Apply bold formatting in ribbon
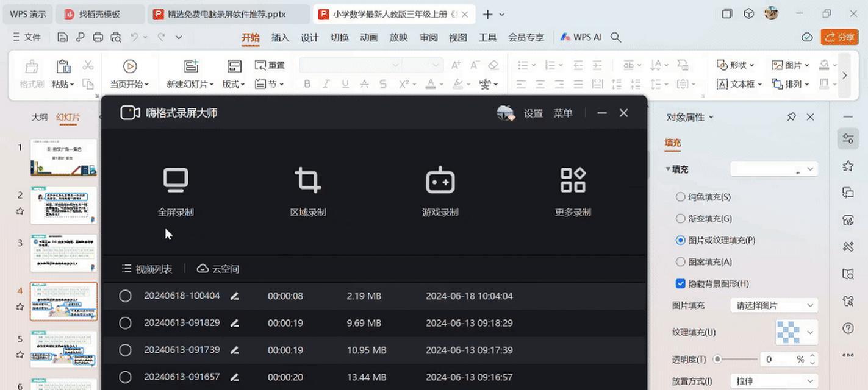This screenshot has height=390, width=868. 307,84
